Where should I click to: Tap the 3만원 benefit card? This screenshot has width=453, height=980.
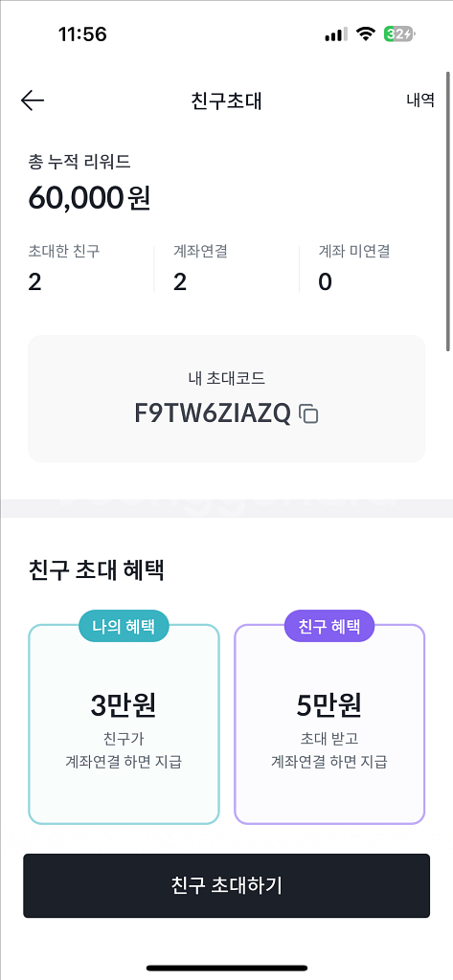[x=124, y=724]
